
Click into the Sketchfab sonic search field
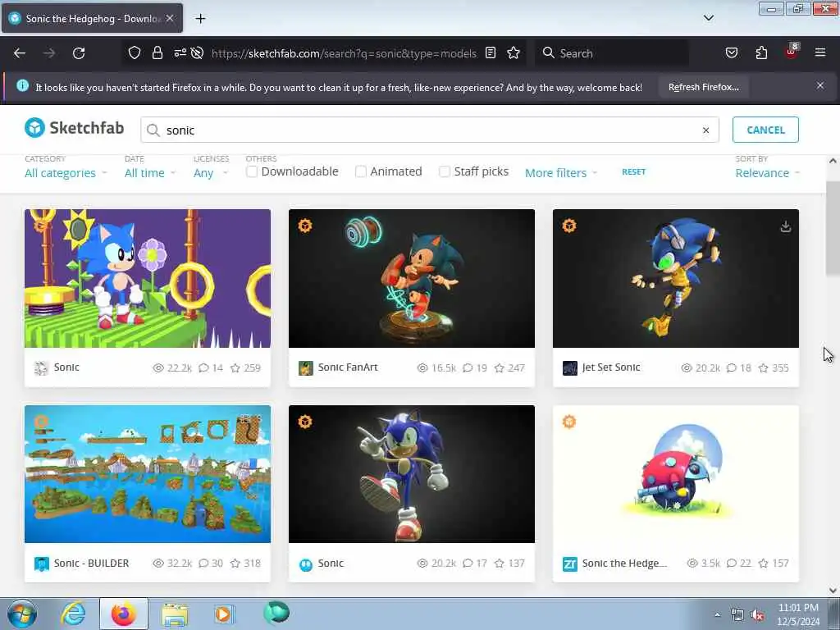[430, 130]
